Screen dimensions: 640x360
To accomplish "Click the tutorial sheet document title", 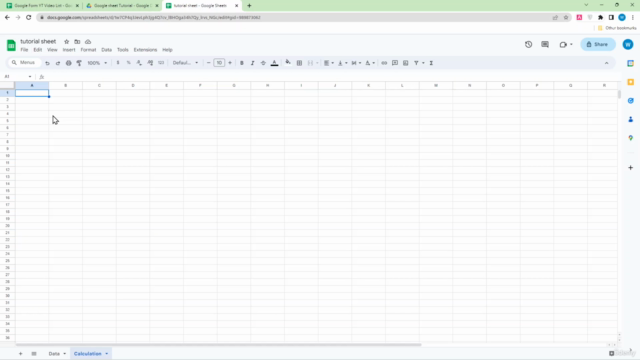I will coord(38,41).
